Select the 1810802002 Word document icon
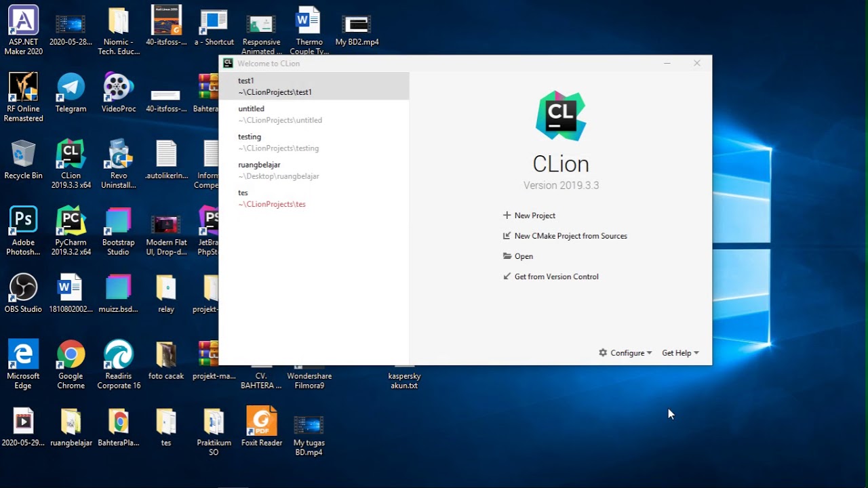The height and width of the screenshot is (488, 868). point(71,293)
